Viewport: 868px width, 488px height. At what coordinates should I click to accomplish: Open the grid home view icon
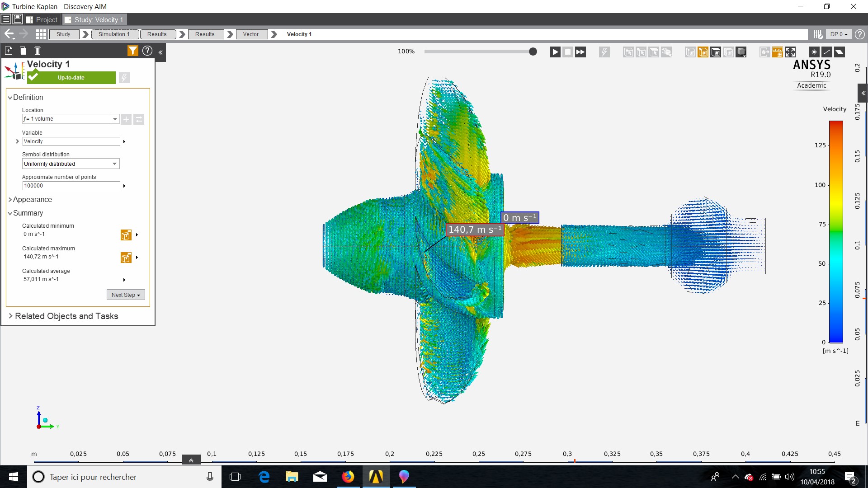click(41, 34)
